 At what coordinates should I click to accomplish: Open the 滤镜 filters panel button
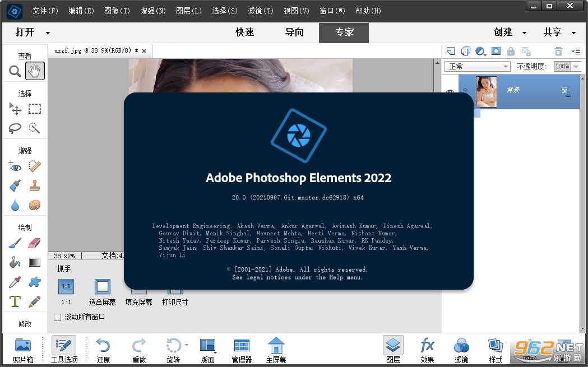tap(461, 350)
